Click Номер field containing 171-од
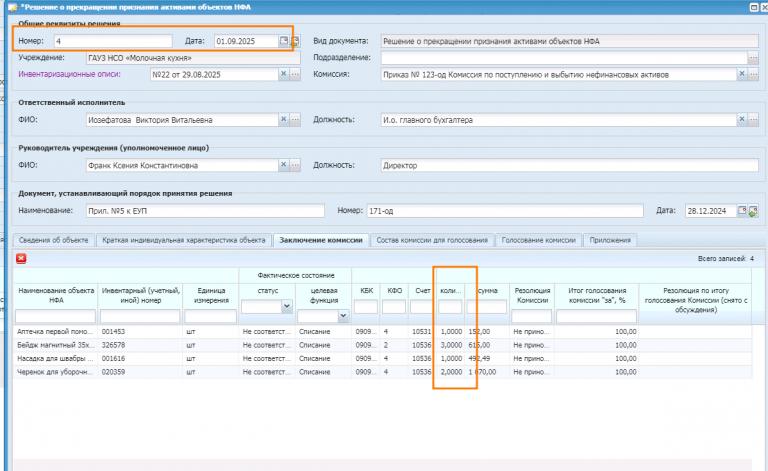Screen dimensions: 768x471 click(x=504, y=211)
